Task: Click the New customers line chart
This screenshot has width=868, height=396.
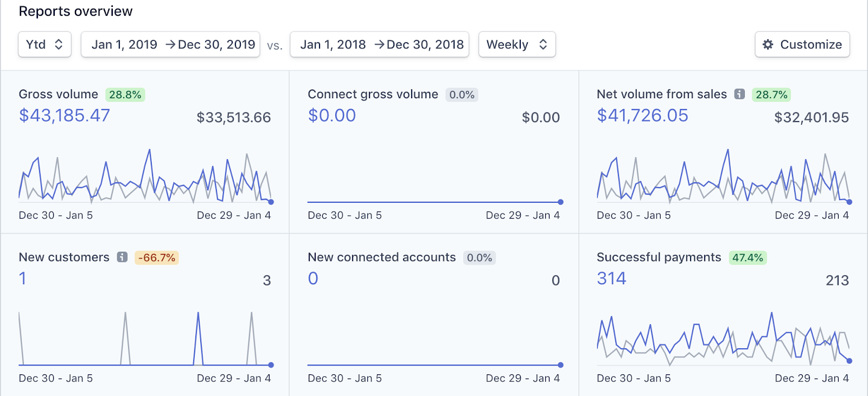Action: tap(145, 338)
